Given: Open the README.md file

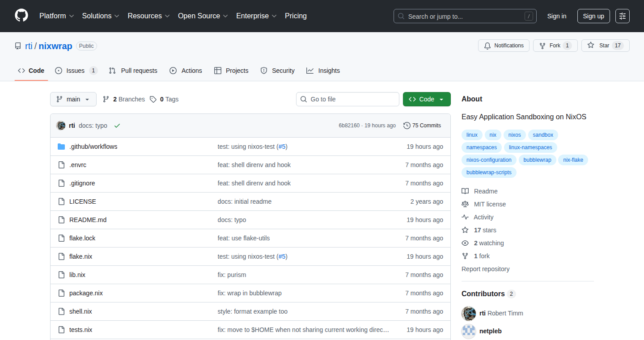Looking at the screenshot, I should pos(88,220).
